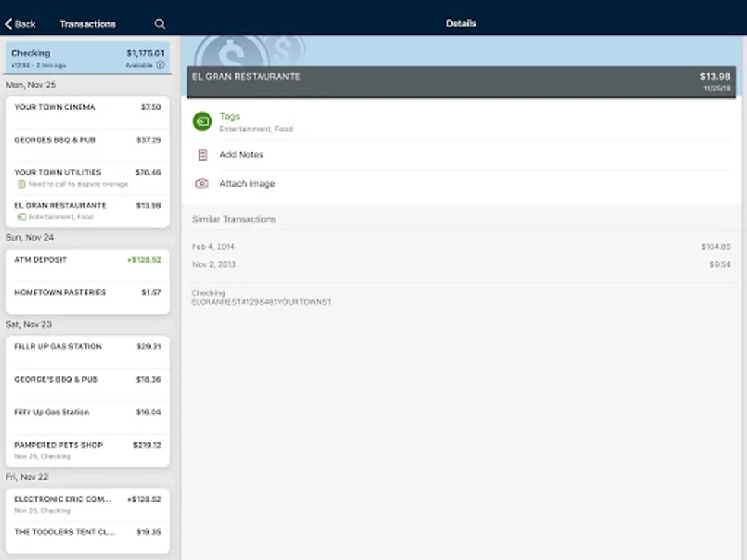Select the ATM DEPOSIT transaction
This screenshot has height=560, width=747.
click(x=87, y=259)
